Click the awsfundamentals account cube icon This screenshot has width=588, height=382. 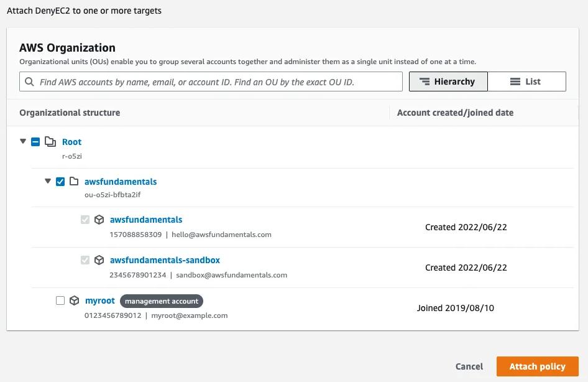coord(99,220)
